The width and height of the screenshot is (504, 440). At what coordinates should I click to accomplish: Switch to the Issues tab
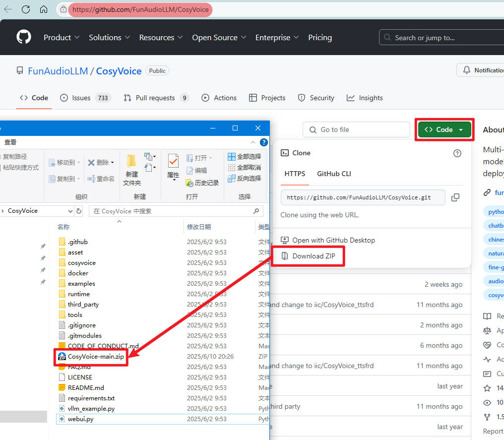point(85,98)
